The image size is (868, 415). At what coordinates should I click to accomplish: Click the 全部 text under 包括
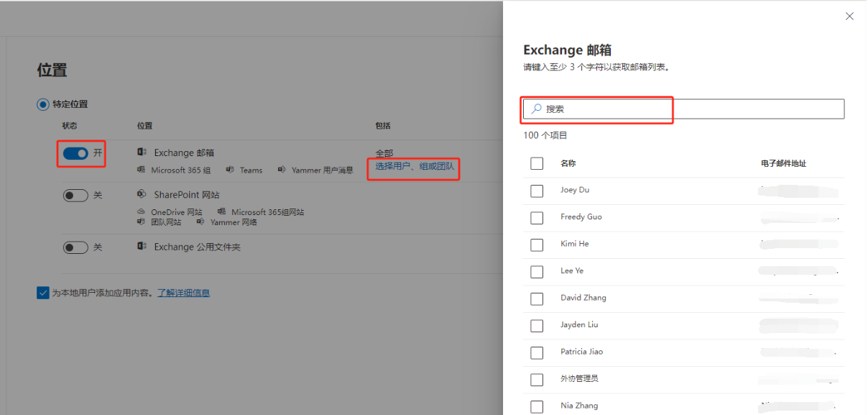[384, 153]
